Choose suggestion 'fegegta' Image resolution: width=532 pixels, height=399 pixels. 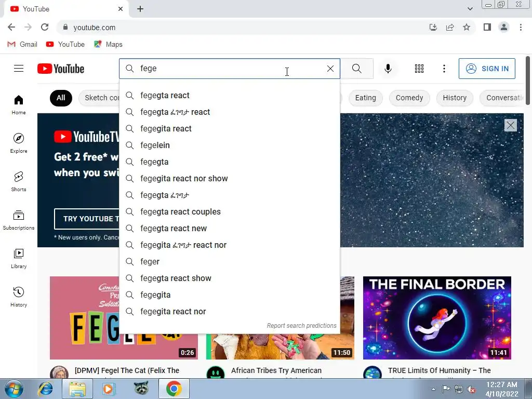click(x=229, y=162)
